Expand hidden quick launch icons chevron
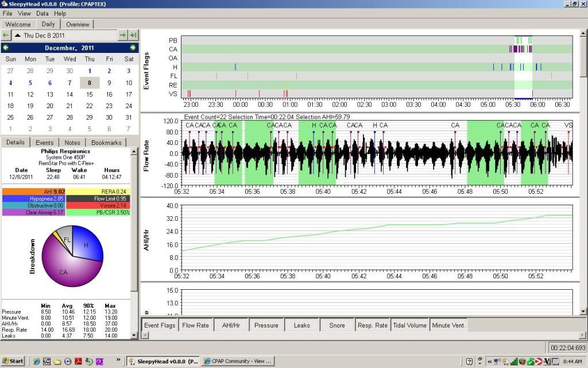Image resolution: width=588 pixels, height=368 pixels. coord(119,361)
